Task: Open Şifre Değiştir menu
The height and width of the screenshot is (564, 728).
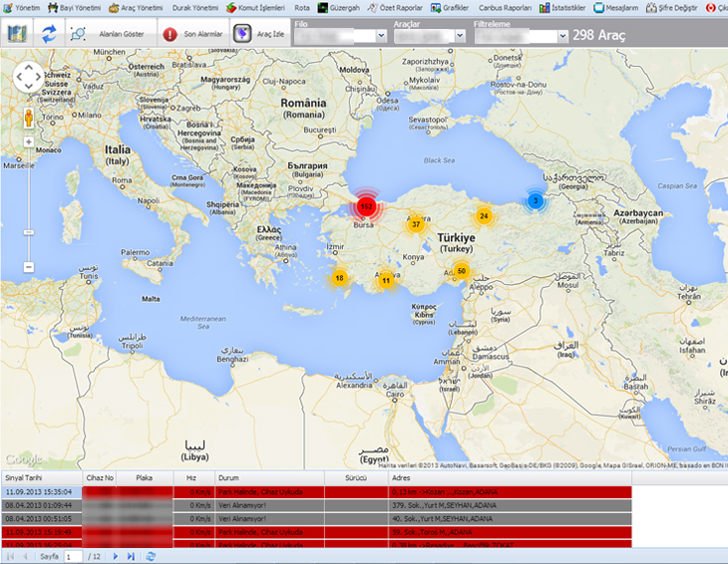Action: (x=672, y=7)
